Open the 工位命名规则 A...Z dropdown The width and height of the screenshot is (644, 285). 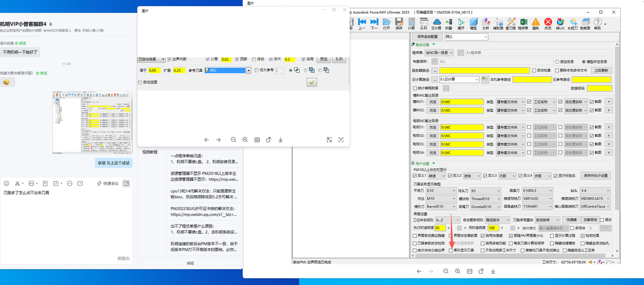click(447, 220)
